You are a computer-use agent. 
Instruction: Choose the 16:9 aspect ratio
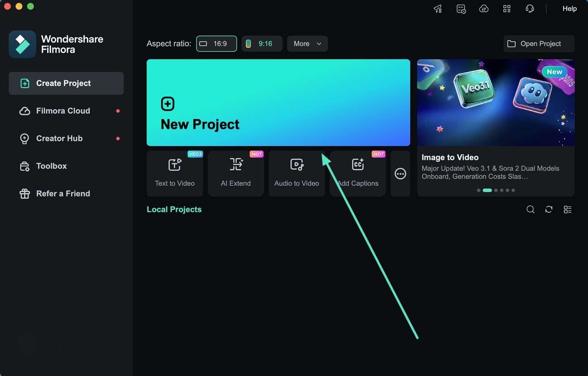pyautogui.click(x=216, y=44)
